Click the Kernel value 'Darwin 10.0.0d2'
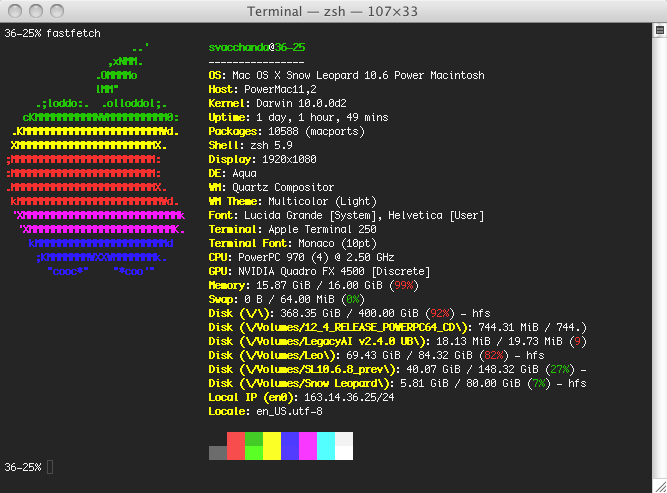 point(301,103)
